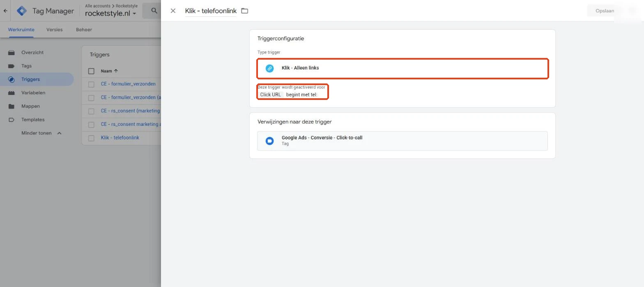Click Alle accounts breadcrumb link

point(98,6)
